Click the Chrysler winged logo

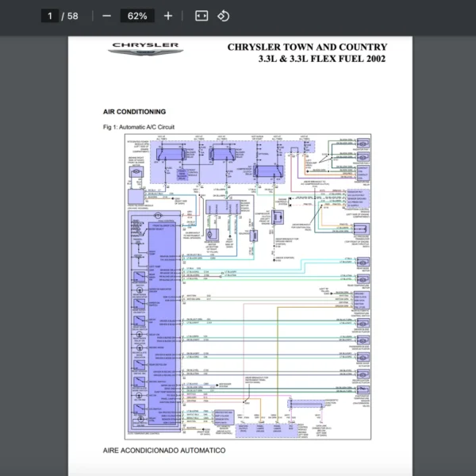tap(145, 54)
